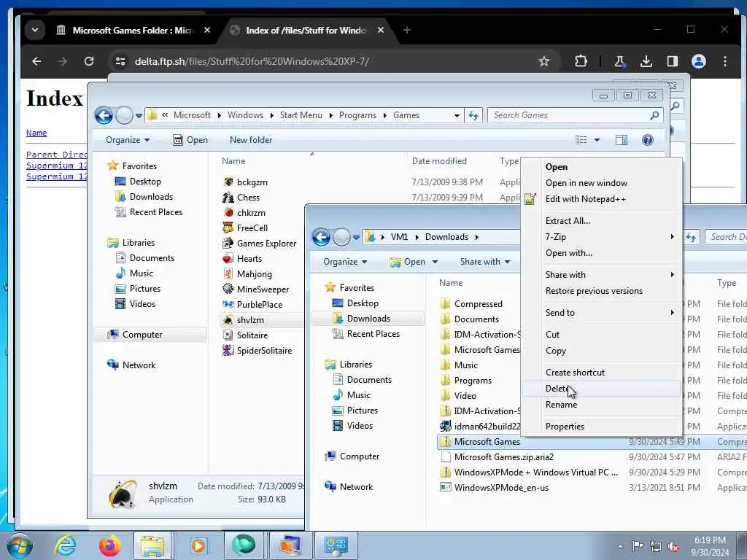
Task: Expand the Send to submenu arrow
Action: [x=672, y=312]
